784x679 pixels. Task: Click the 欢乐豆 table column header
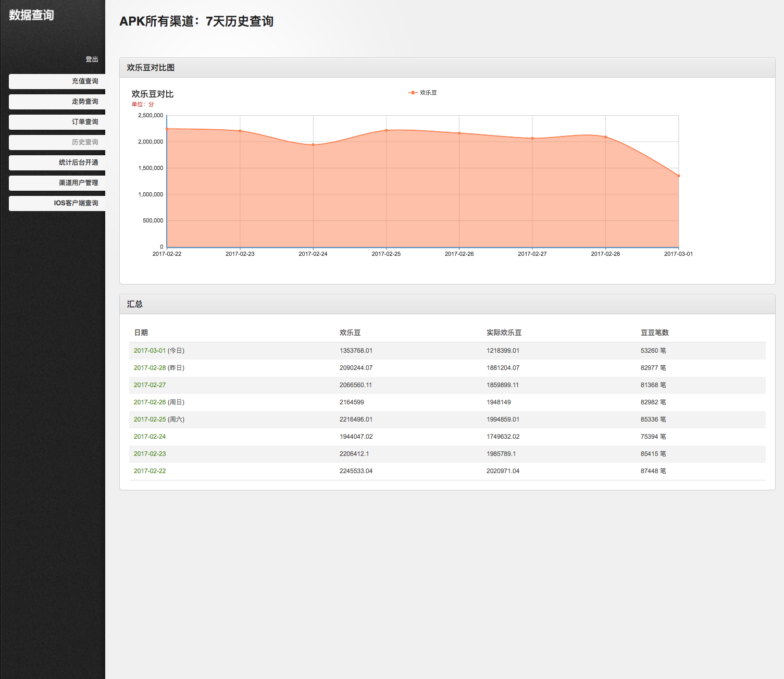point(350,332)
